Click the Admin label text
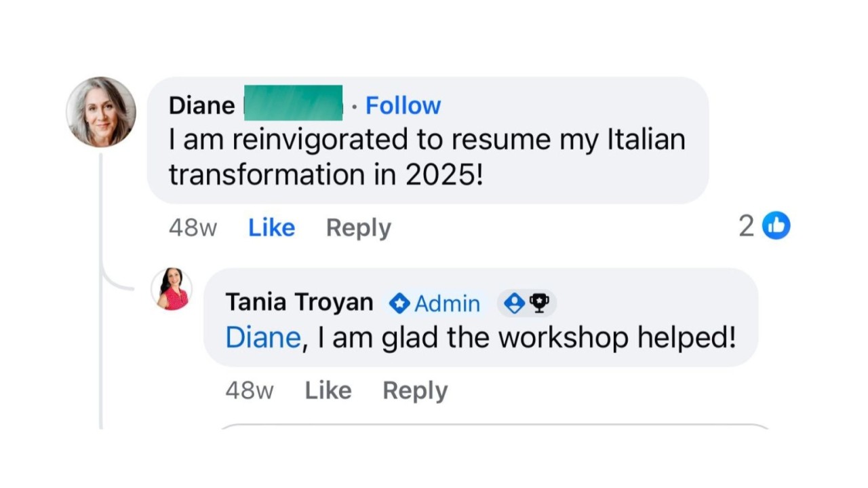 pos(447,303)
